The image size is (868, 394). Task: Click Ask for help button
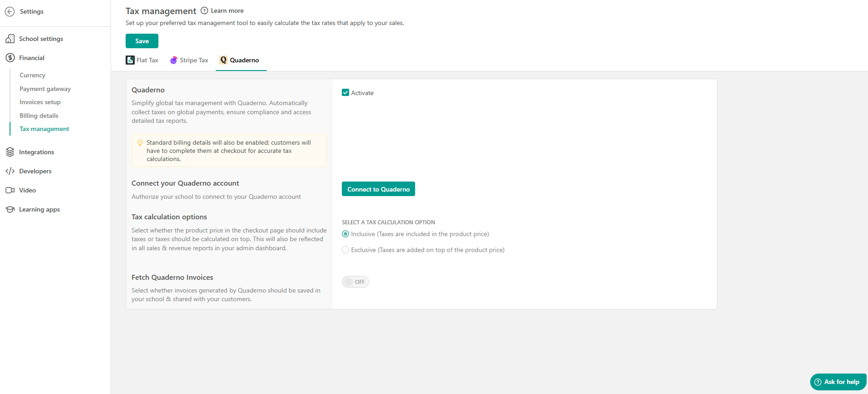pyautogui.click(x=838, y=382)
